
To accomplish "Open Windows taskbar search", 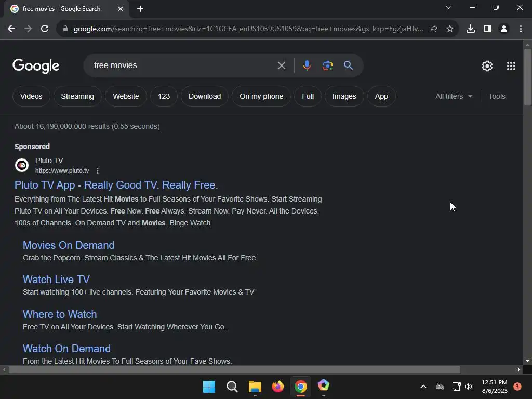I will tap(232, 387).
